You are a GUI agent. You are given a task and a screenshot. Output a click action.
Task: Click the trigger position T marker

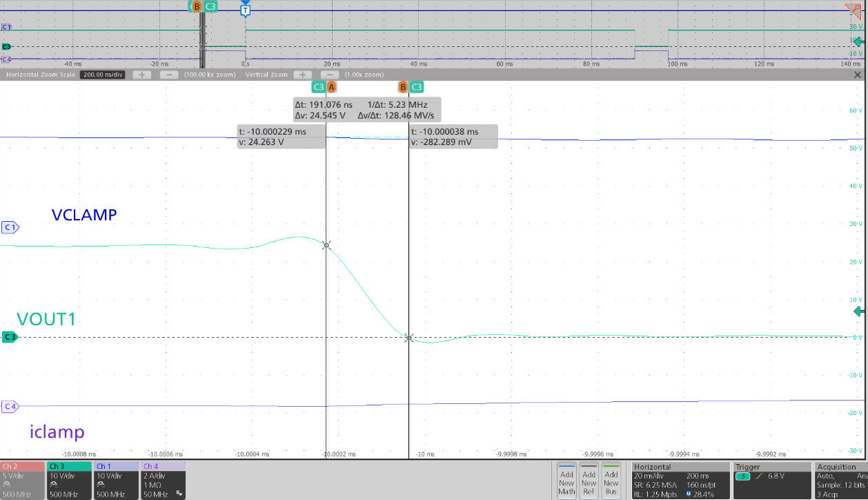click(245, 10)
